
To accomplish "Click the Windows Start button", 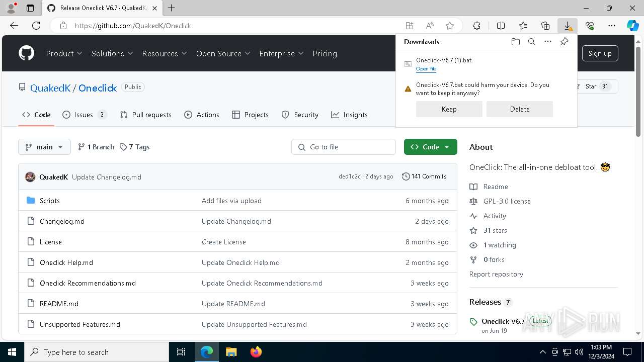I will 12,352.
